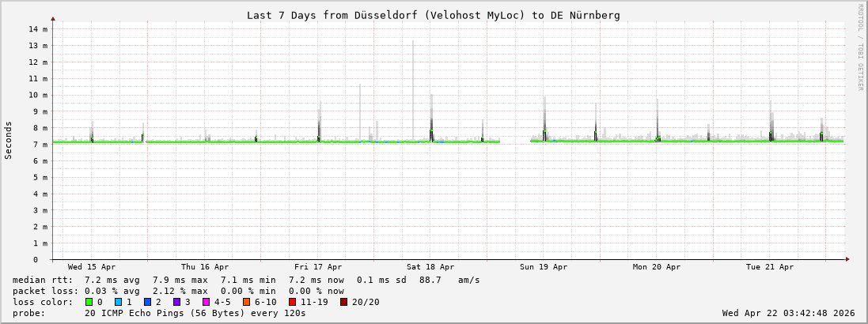
Task: Click the dark red 20/20 loss swatch
Action: (343, 302)
